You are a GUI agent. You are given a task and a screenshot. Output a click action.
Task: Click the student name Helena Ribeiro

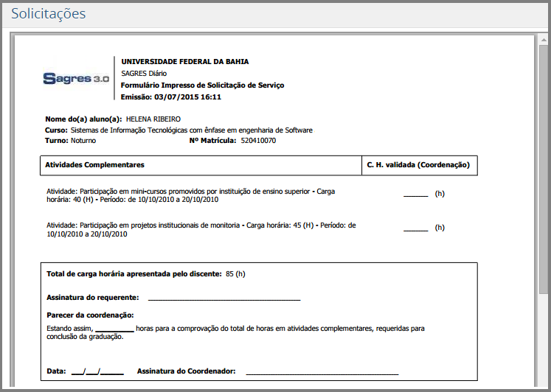[153, 119]
